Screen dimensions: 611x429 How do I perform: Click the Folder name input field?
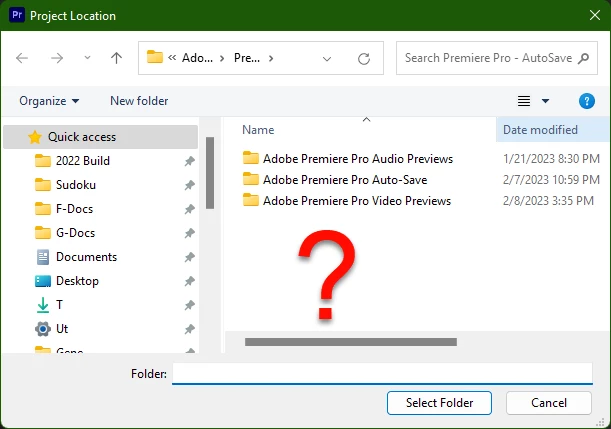[382, 373]
